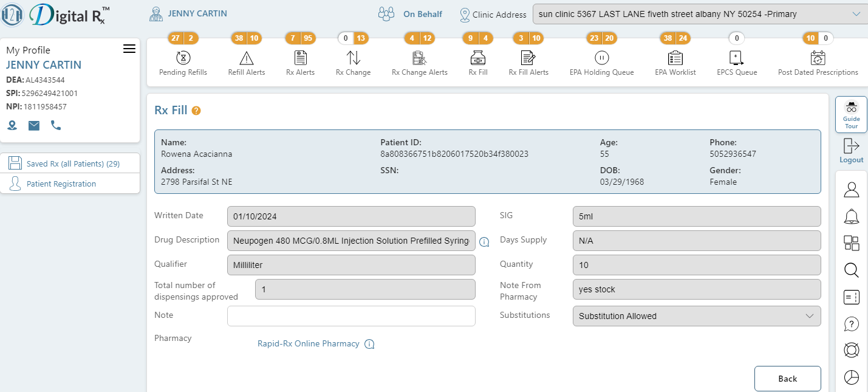868x392 pixels.
Task: Click the Rx Fill help question icon
Action: pos(196,111)
